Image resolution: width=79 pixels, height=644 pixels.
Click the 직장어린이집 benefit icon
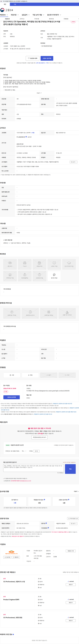coord(25,276)
